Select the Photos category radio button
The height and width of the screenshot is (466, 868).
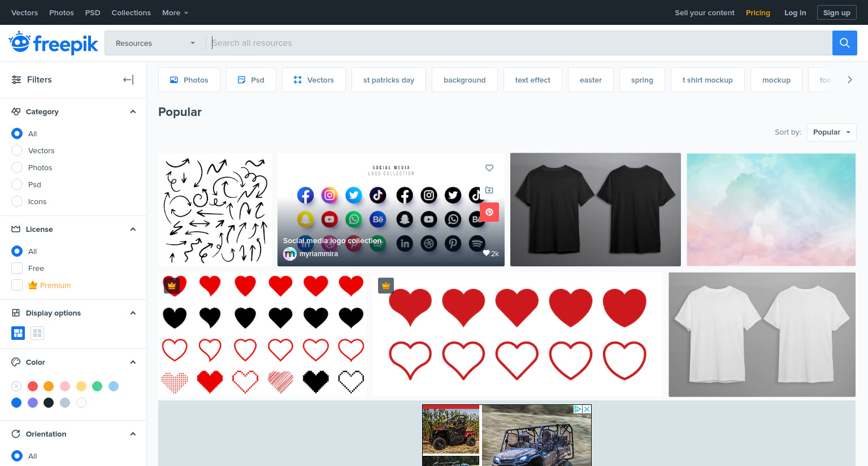click(x=17, y=167)
